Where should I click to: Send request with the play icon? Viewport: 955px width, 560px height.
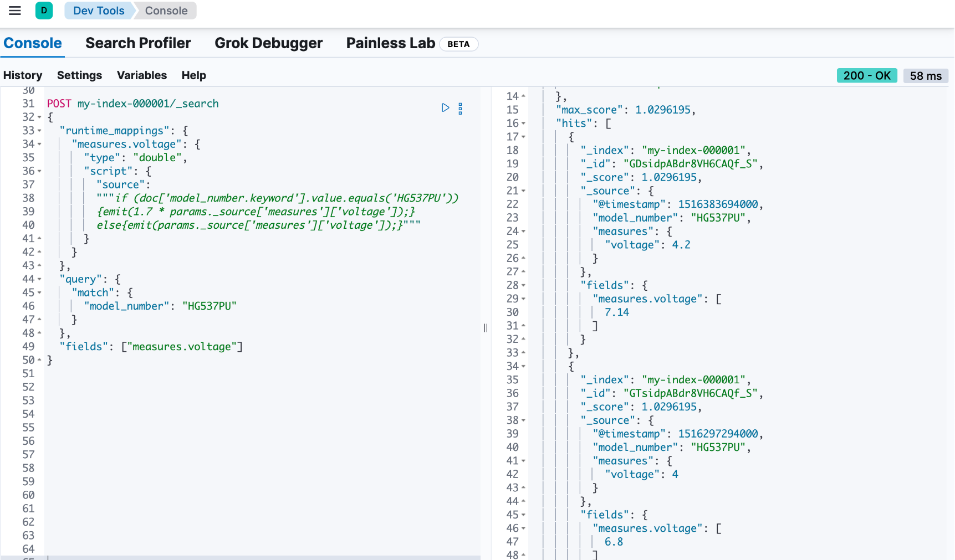[445, 107]
